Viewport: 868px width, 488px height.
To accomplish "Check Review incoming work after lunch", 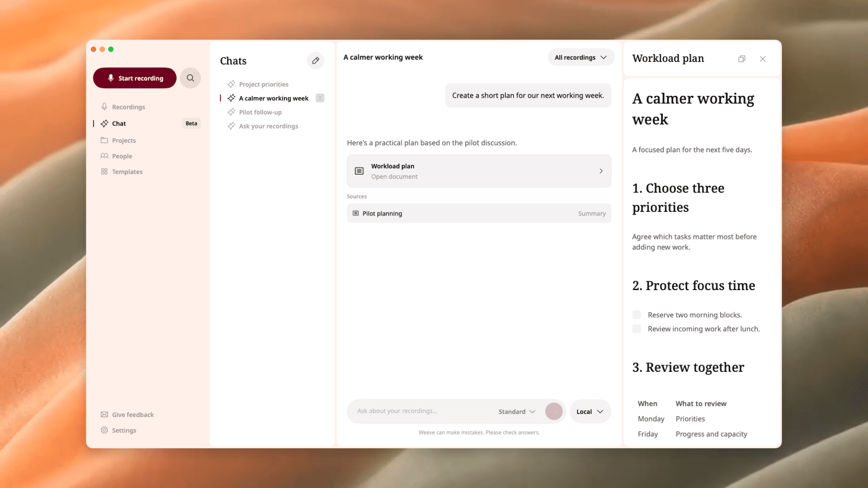I will click(x=637, y=328).
